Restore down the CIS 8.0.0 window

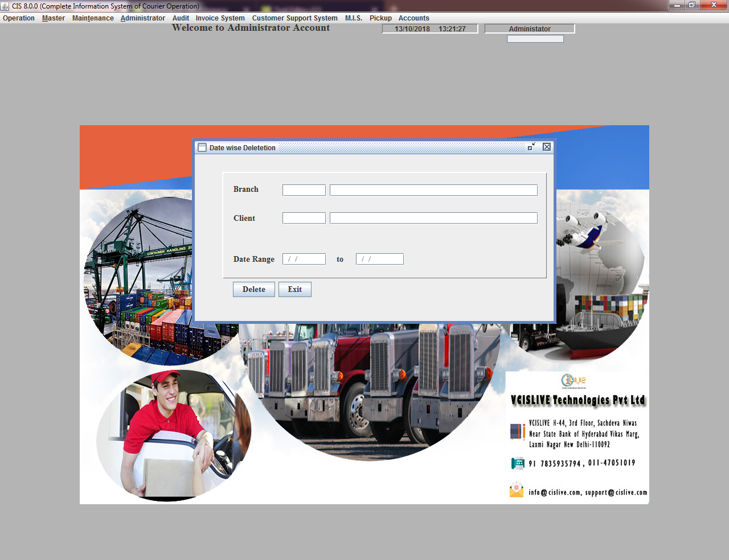click(x=692, y=5)
